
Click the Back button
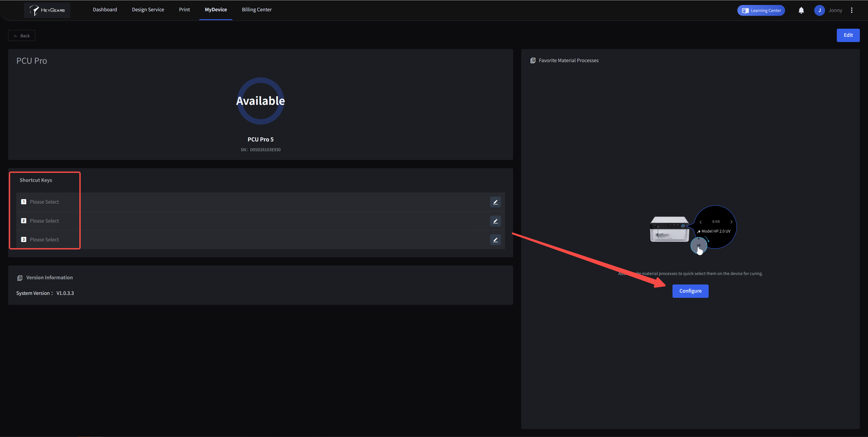21,36
